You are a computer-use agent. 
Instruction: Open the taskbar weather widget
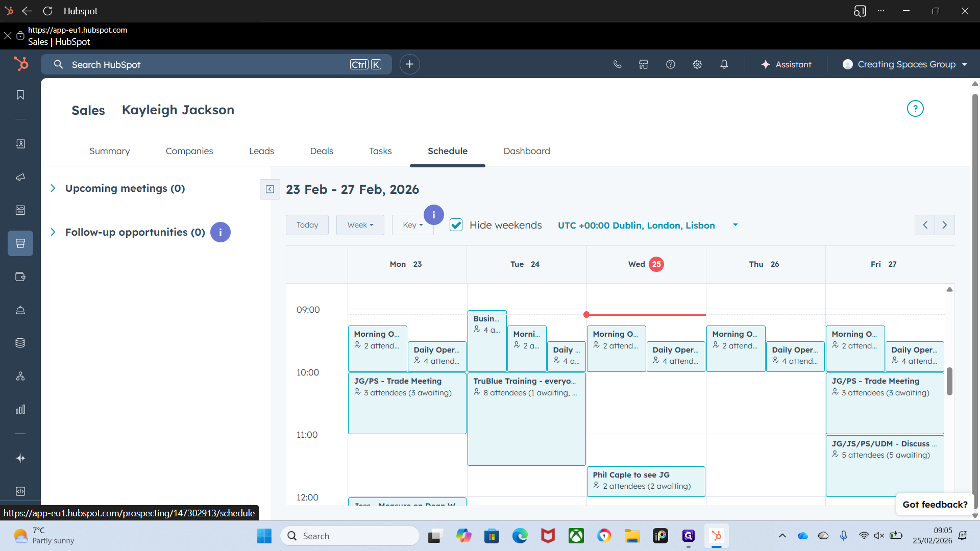(44, 536)
